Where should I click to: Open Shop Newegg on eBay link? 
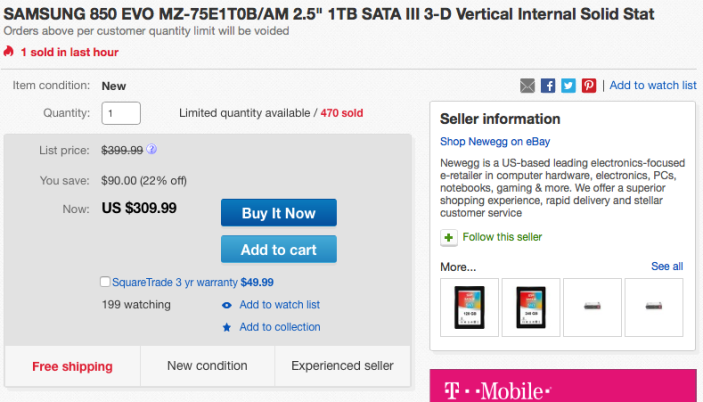tap(495, 142)
